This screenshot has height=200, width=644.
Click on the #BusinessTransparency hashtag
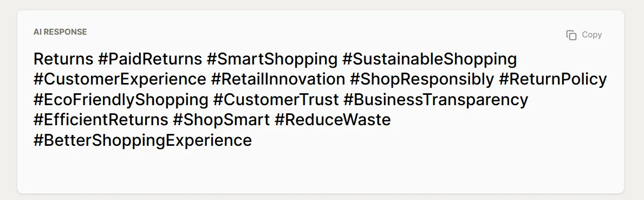point(436,100)
